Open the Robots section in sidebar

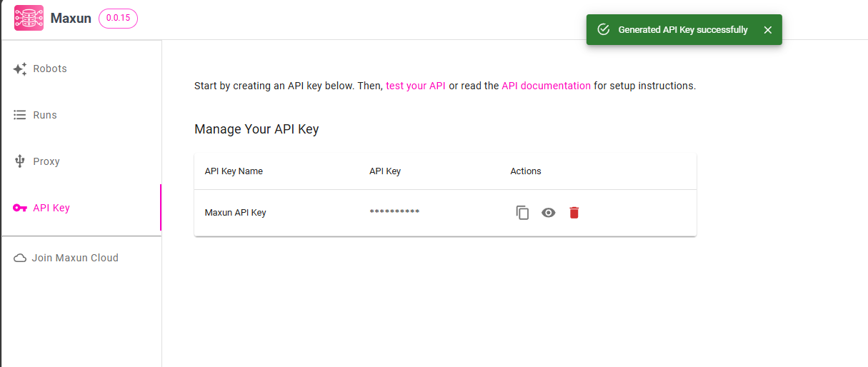point(81,69)
